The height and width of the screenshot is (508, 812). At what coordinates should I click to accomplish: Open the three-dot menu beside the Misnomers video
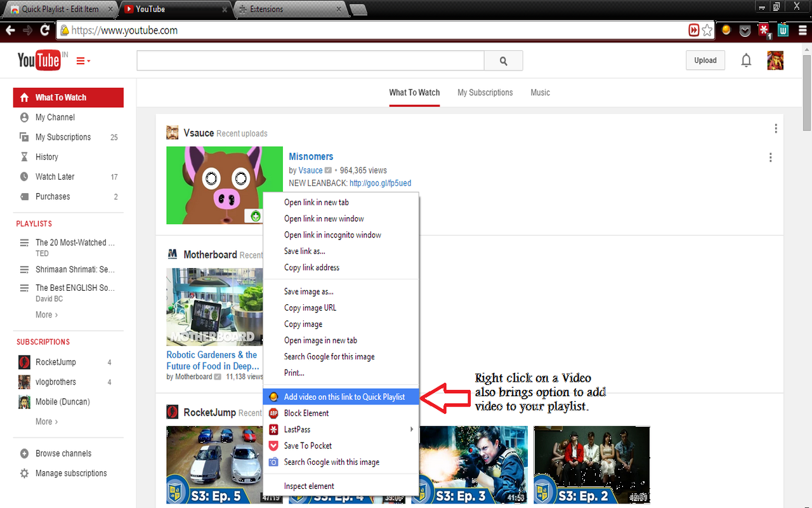tap(770, 157)
